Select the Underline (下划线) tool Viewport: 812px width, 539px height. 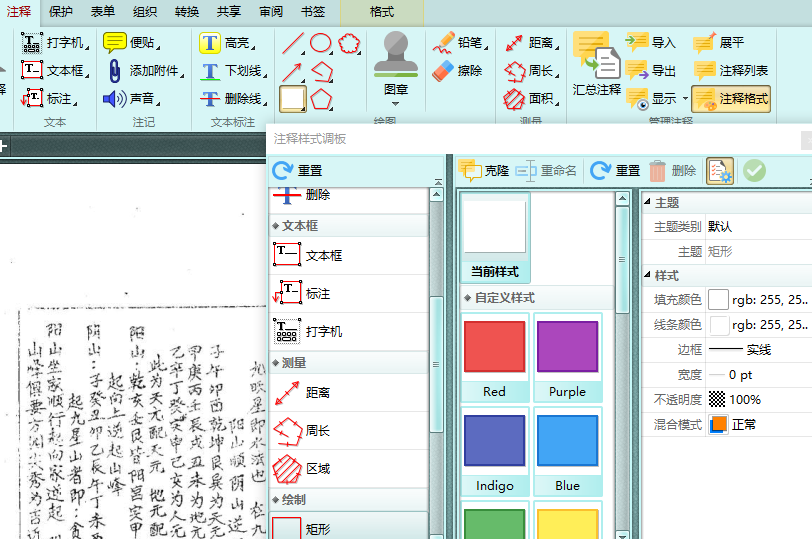click(233, 70)
